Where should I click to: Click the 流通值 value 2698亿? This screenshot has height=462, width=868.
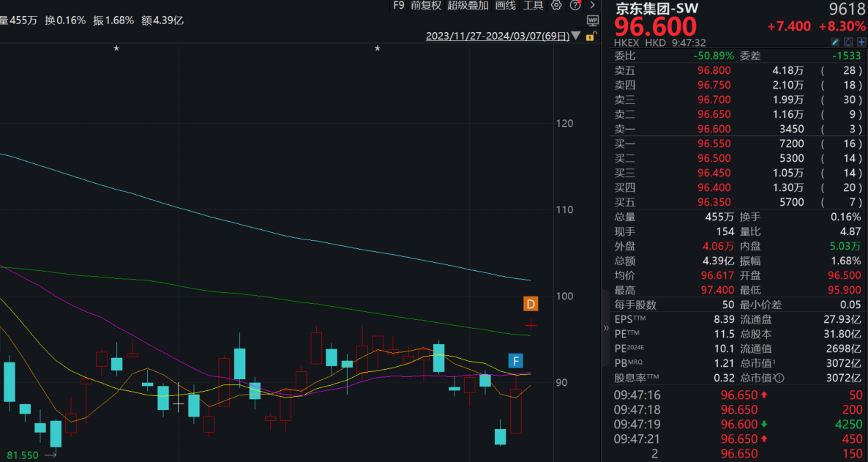(844, 349)
